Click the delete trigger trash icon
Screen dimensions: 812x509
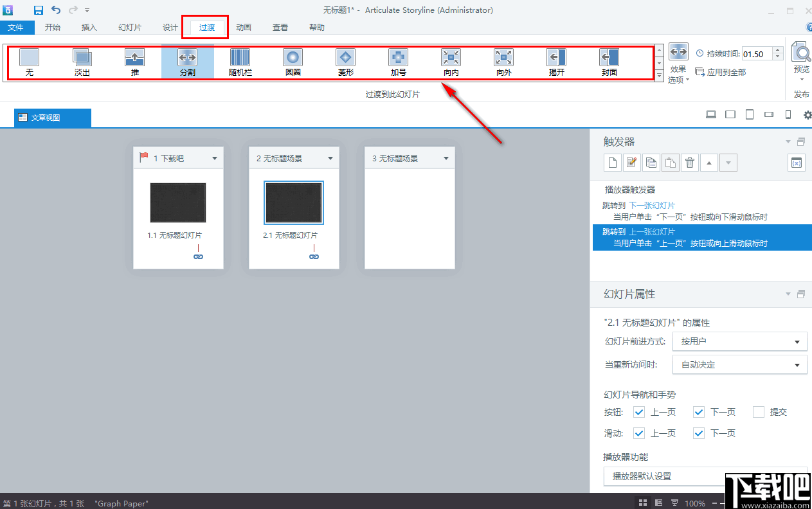pyautogui.click(x=689, y=163)
